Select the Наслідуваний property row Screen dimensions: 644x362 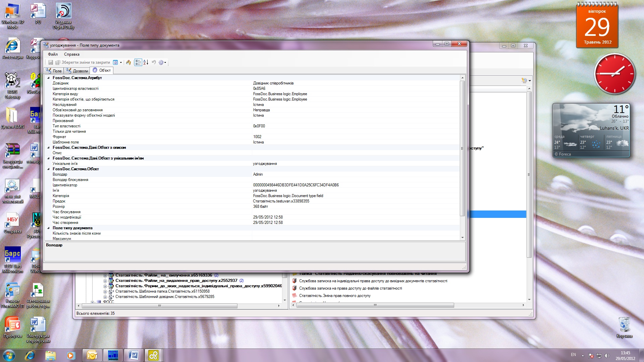click(252, 105)
